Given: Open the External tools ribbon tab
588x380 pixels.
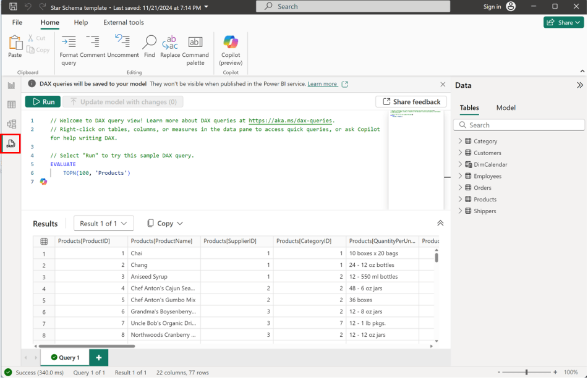Looking at the screenshot, I should (x=124, y=22).
